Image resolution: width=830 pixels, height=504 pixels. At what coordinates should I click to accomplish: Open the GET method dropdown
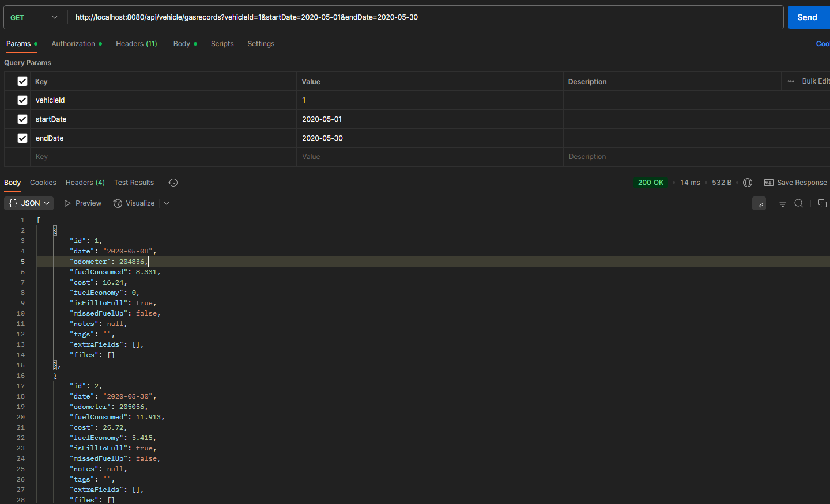point(35,17)
